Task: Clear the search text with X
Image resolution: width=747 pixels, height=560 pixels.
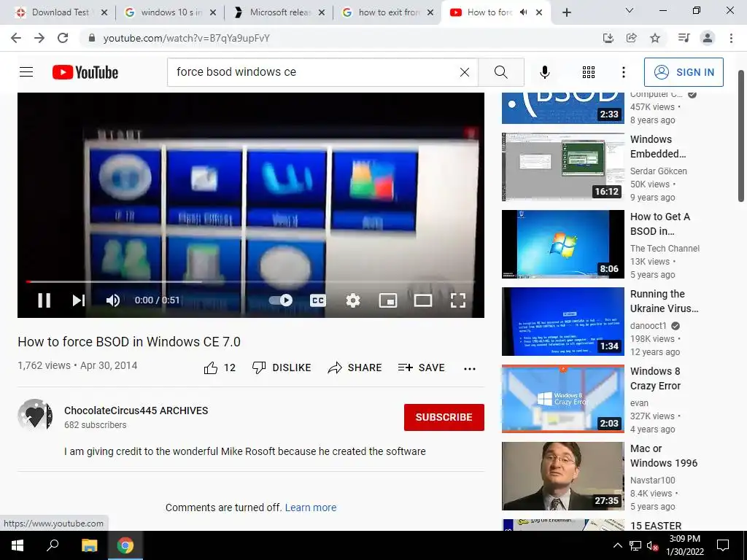Action: coord(465,72)
